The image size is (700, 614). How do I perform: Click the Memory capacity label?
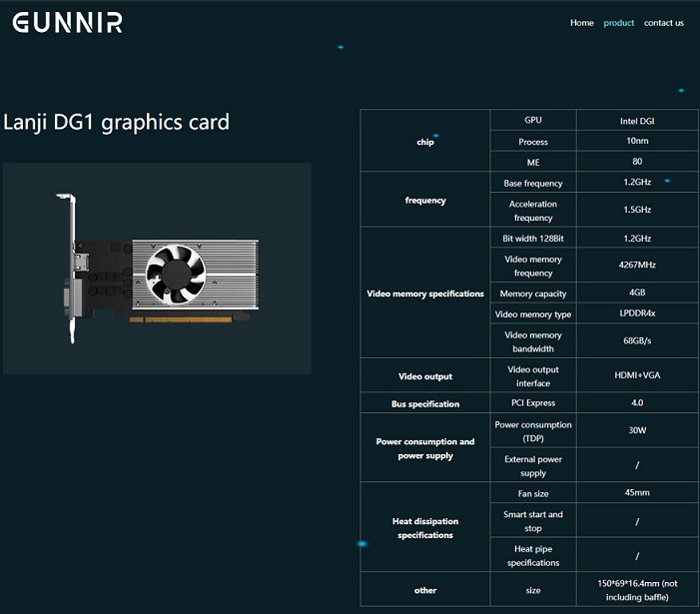tap(533, 294)
